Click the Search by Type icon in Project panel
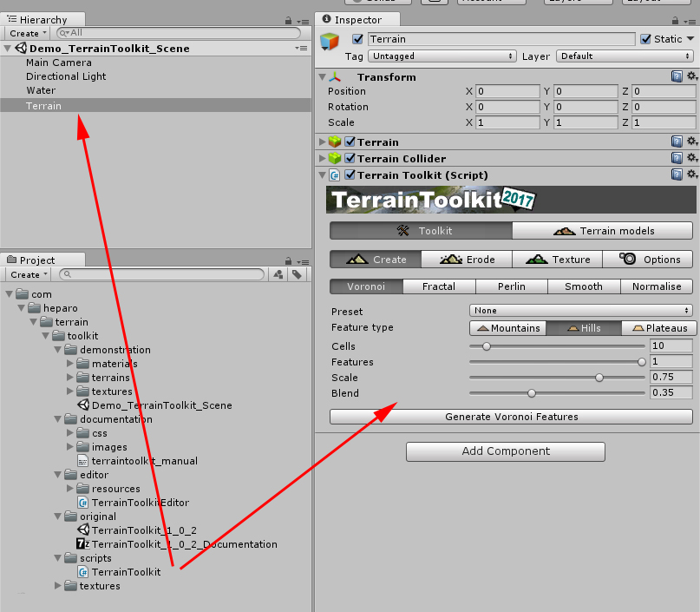This screenshot has width=700, height=612. (x=278, y=274)
